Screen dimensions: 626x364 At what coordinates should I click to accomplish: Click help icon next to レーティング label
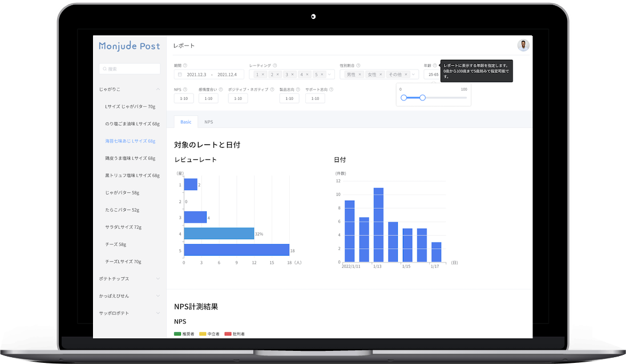click(275, 66)
